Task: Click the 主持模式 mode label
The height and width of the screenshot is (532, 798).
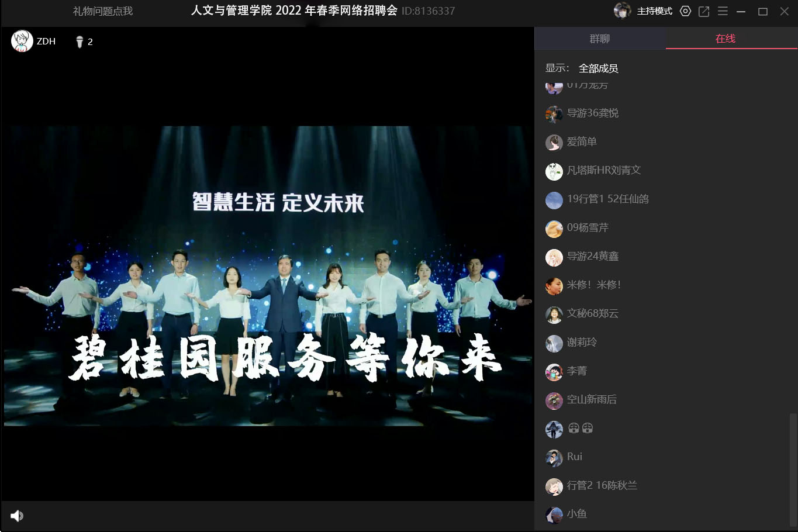Action: (x=654, y=11)
